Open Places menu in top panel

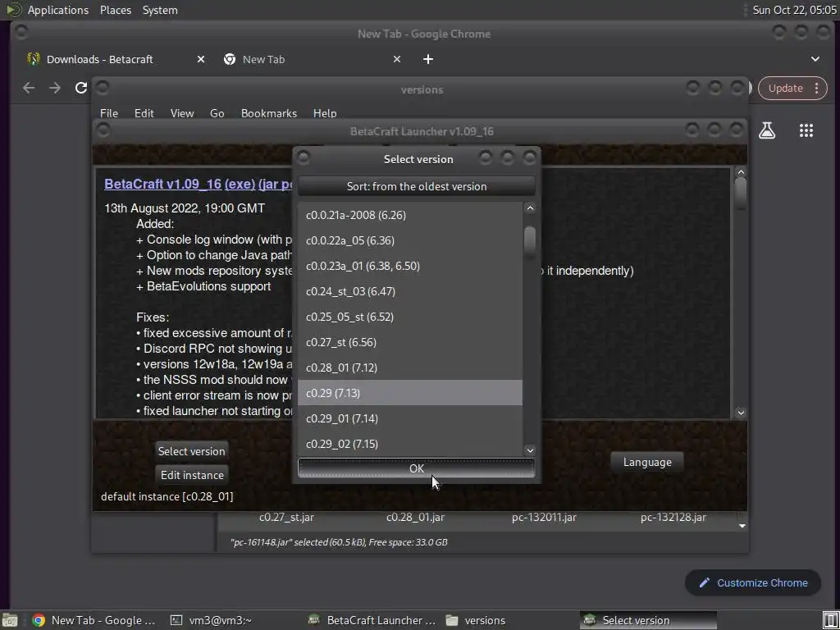click(116, 10)
